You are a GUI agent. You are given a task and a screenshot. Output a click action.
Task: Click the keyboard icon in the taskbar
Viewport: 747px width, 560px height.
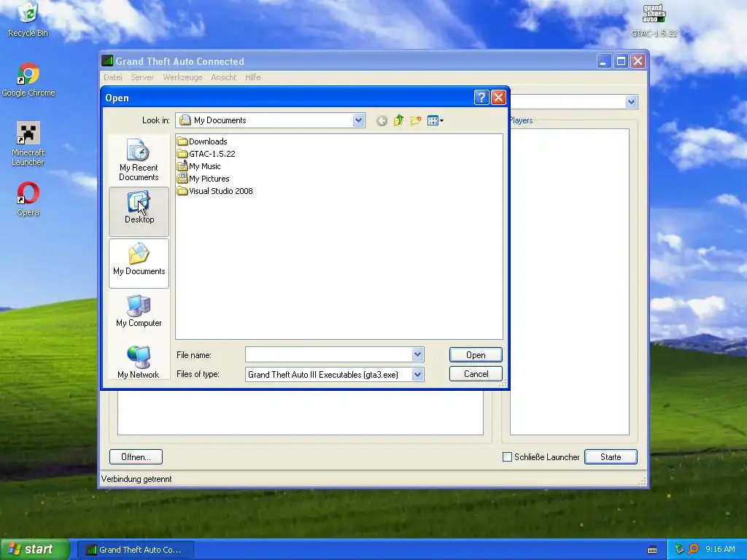pos(652,550)
